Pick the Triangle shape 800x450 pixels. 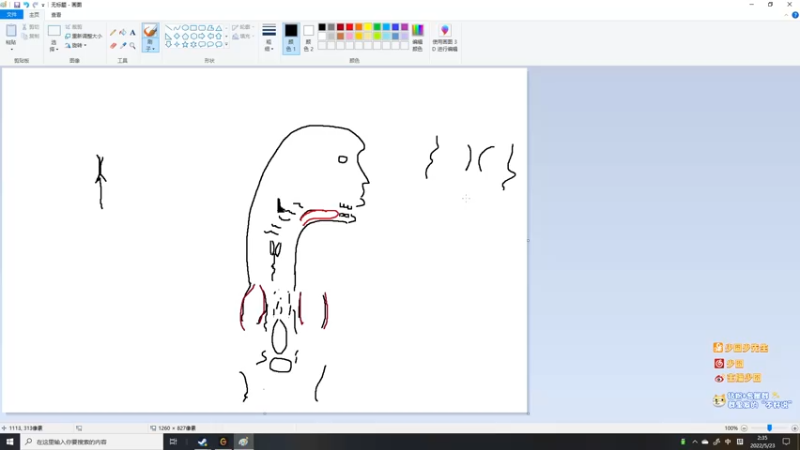219,28
